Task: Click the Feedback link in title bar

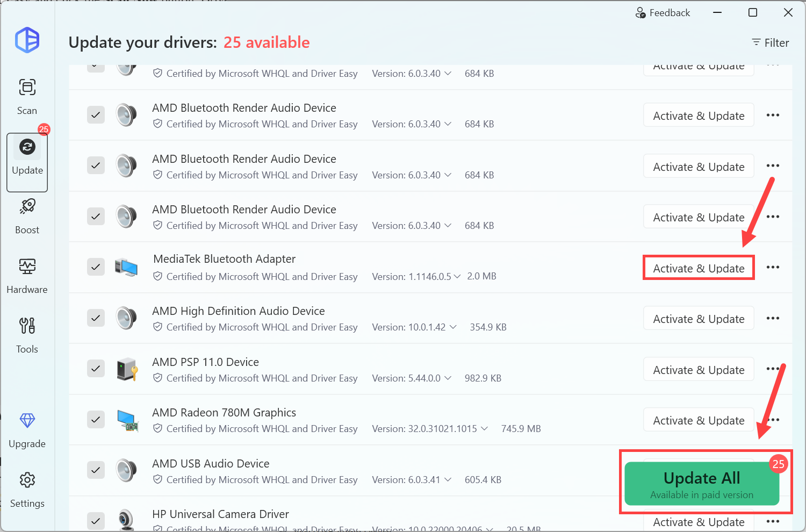Action: [x=663, y=12]
